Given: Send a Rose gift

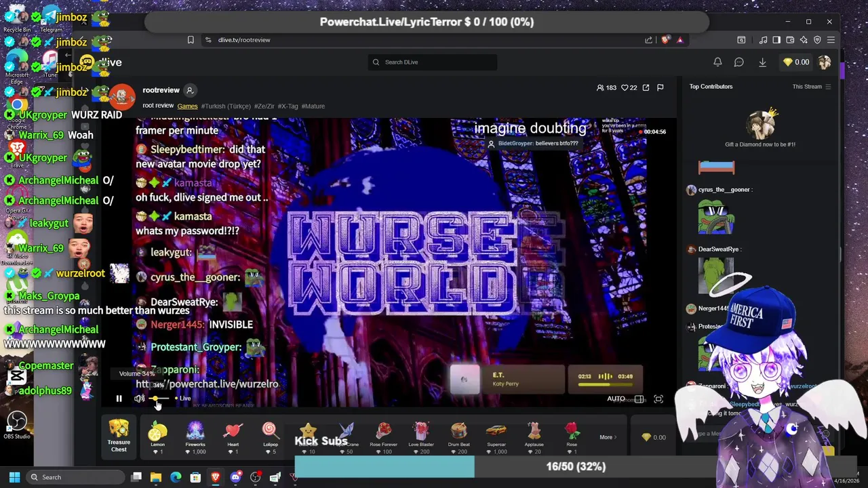Looking at the screenshot, I should click(x=572, y=438).
